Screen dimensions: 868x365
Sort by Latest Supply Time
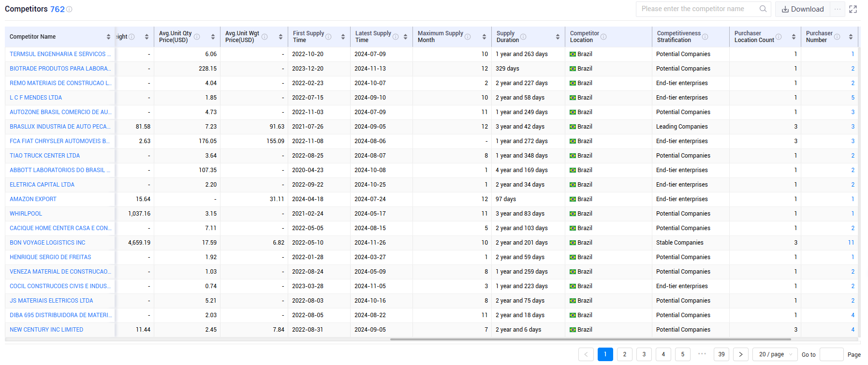405,37
